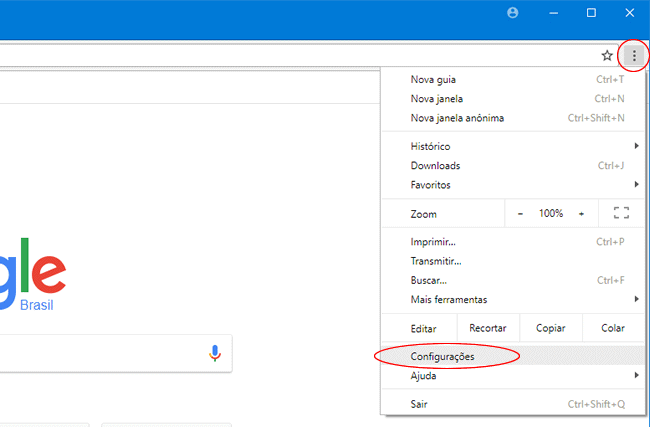Screen dimensions: 650x427
Task: Select Imprimir... from the menu
Action: tap(433, 242)
